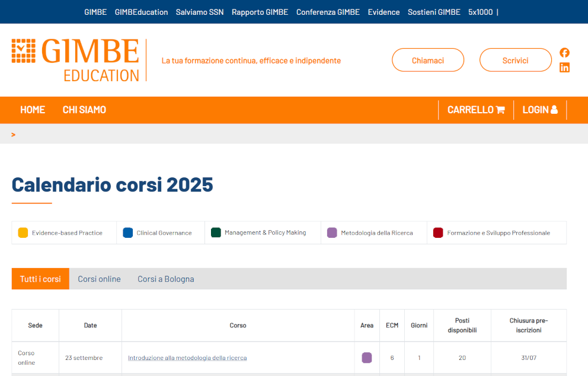Image resolution: width=588 pixels, height=376 pixels.
Task: Go to HOME in the orange menu
Action: (33, 110)
